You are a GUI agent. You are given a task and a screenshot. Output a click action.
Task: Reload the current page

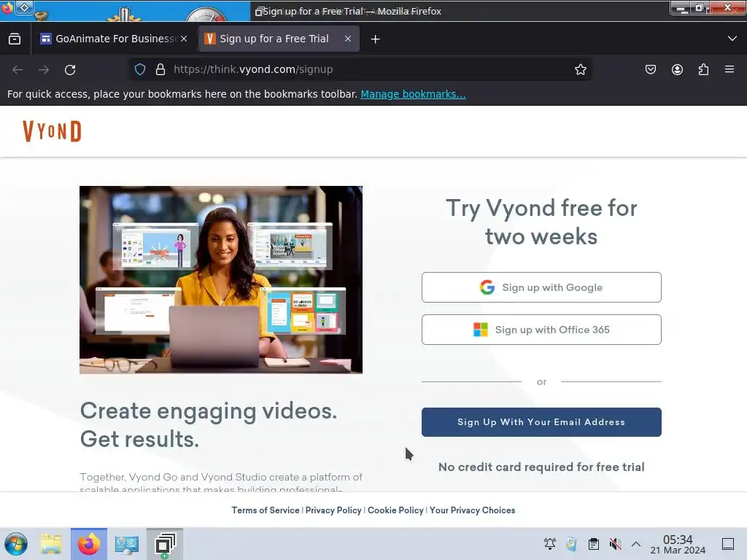click(70, 69)
